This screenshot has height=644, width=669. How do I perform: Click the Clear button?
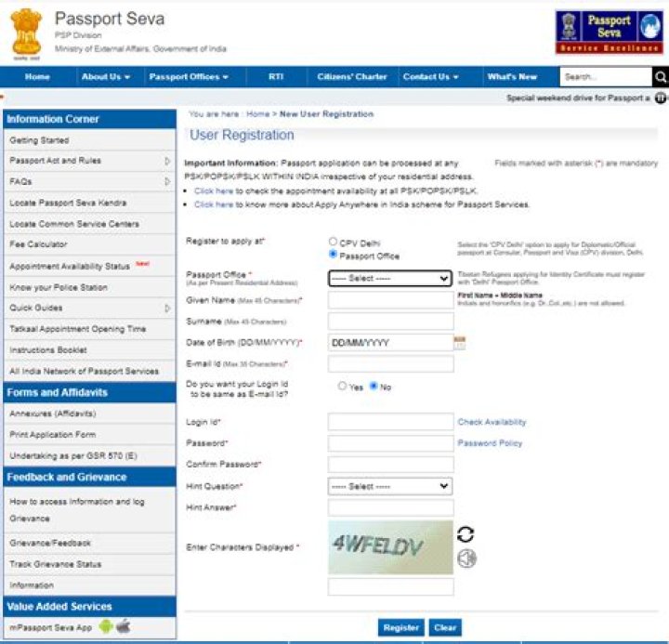tap(445, 628)
